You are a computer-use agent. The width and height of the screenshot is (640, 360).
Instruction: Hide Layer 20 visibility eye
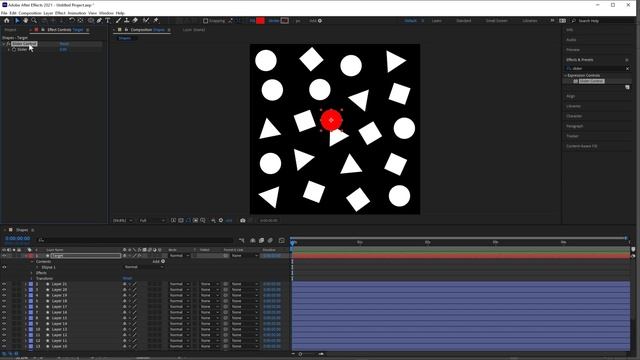point(4,290)
